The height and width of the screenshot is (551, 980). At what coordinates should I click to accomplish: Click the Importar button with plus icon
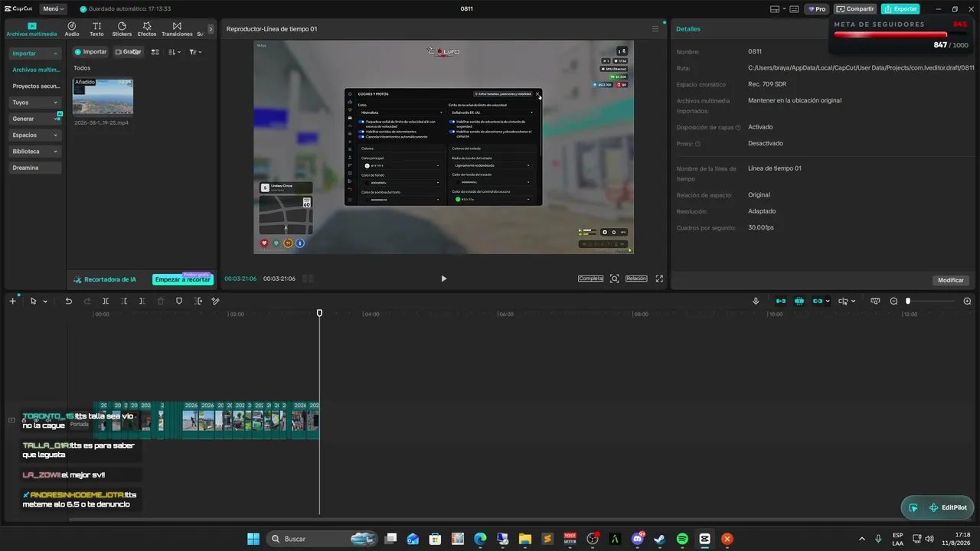pos(90,52)
